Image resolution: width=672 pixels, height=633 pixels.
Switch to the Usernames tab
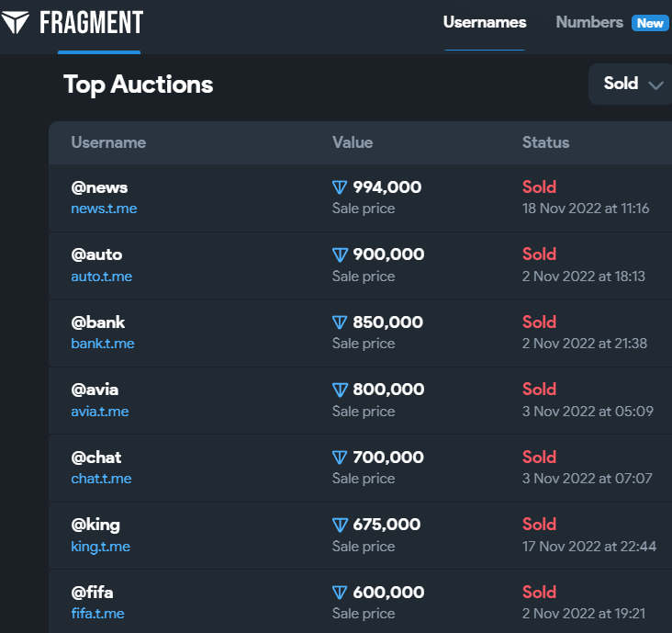point(485,22)
